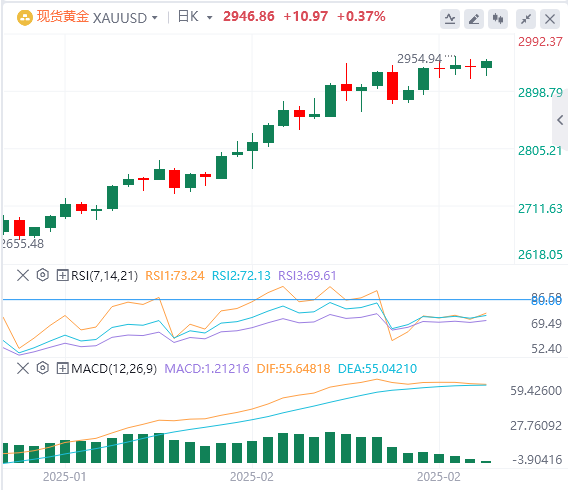Screen dimensions: 568x490
Task: Remove the MACD indicator with its X
Action: (x=23, y=369)
